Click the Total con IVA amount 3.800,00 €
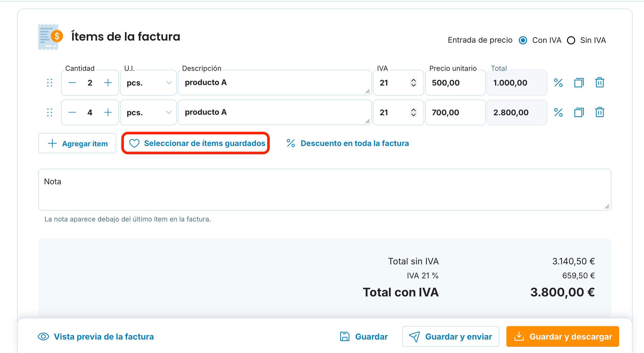The image size is (644, 353). tap(563, 292)
